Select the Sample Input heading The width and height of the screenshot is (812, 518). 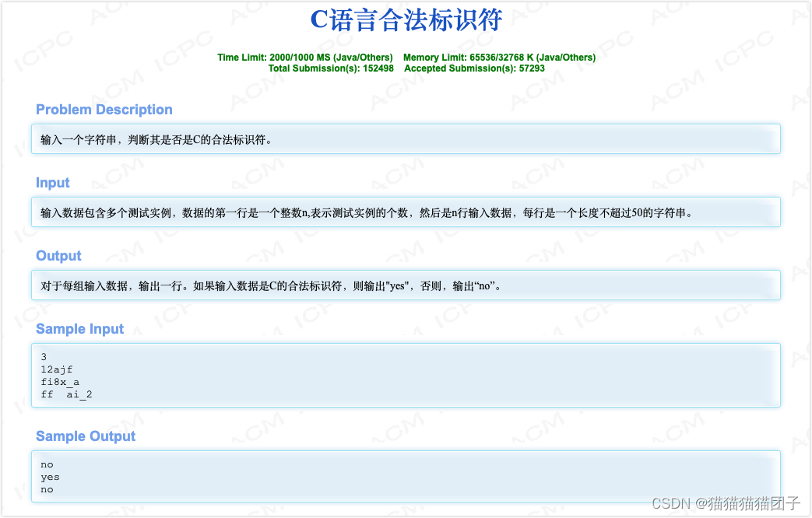coord(79,329)
